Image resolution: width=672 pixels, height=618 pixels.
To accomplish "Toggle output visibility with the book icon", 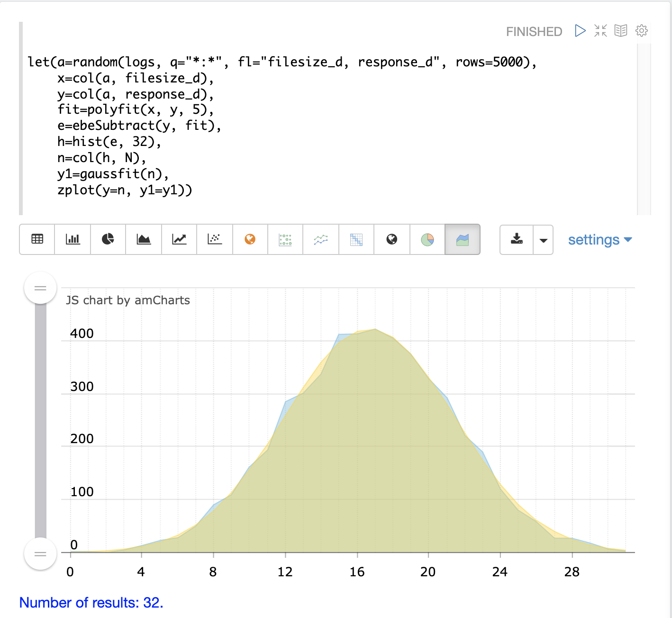I will tap(621, 31).
